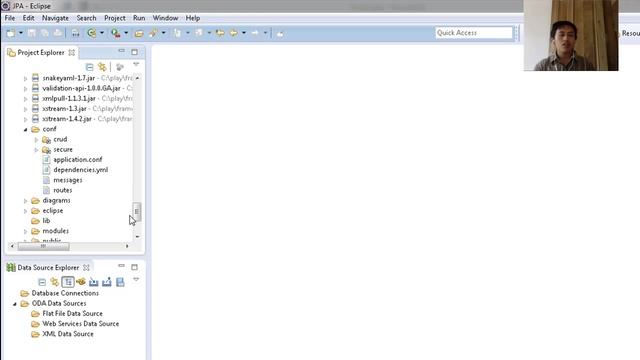
Task: Expand the eclipse folder
Action: click(x=25, y=211)
